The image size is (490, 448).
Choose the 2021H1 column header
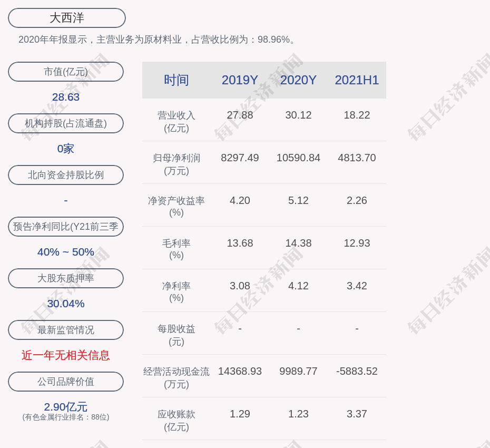[x=357, y=80]
